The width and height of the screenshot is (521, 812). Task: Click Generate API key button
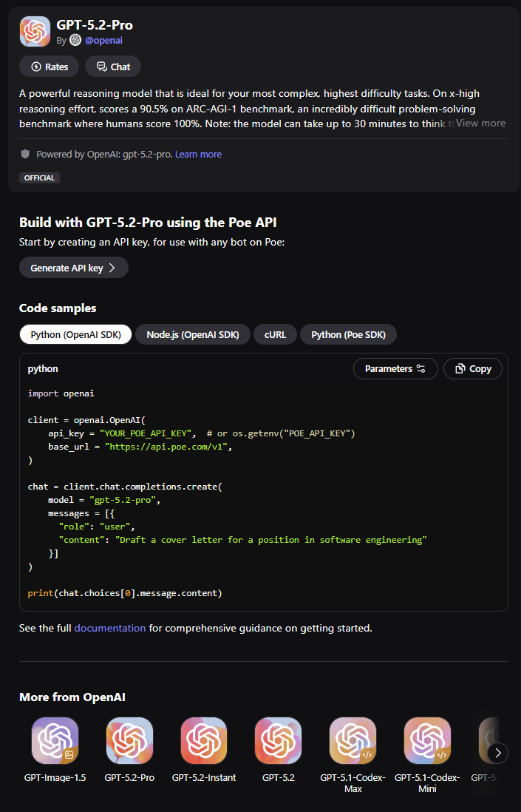tap(73, 268)
